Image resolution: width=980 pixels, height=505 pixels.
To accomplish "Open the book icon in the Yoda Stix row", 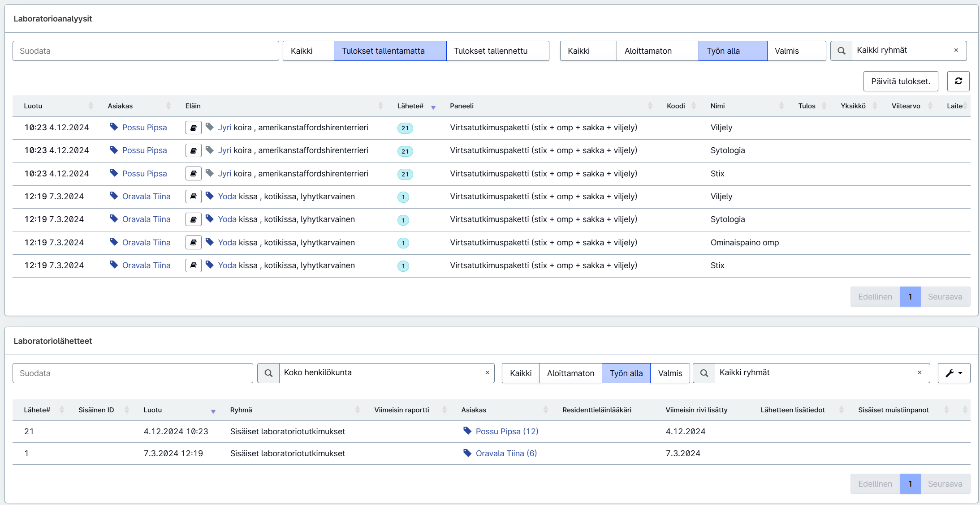I will click(193, 265).
